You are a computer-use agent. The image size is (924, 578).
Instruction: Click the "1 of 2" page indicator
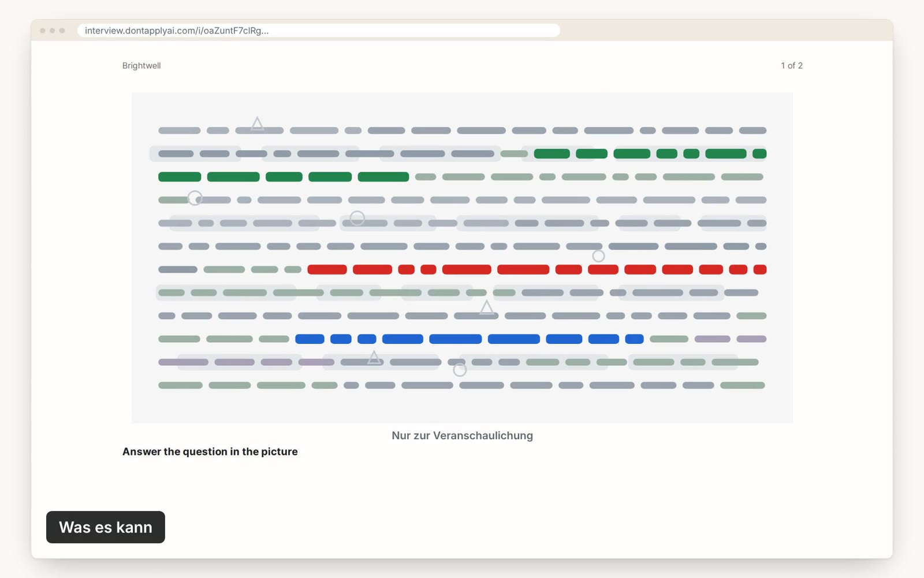[x=792, y=66]
